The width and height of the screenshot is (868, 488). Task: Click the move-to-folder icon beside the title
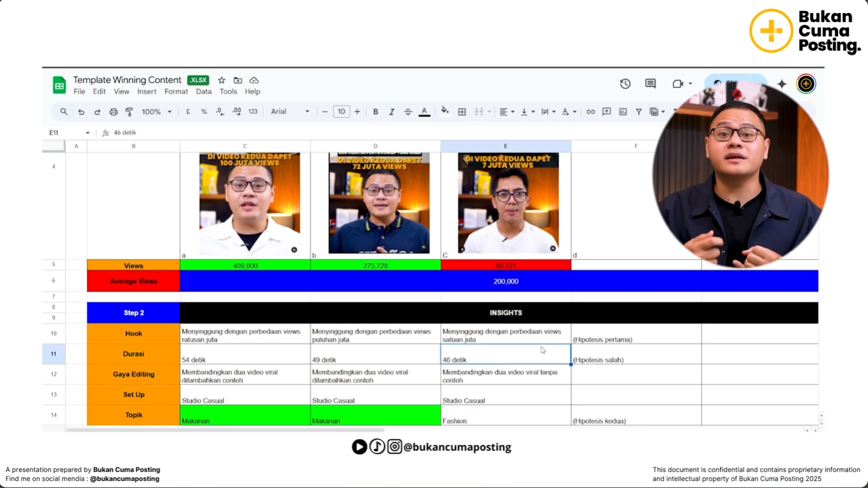pyautogui.click(x=238, y=80)
